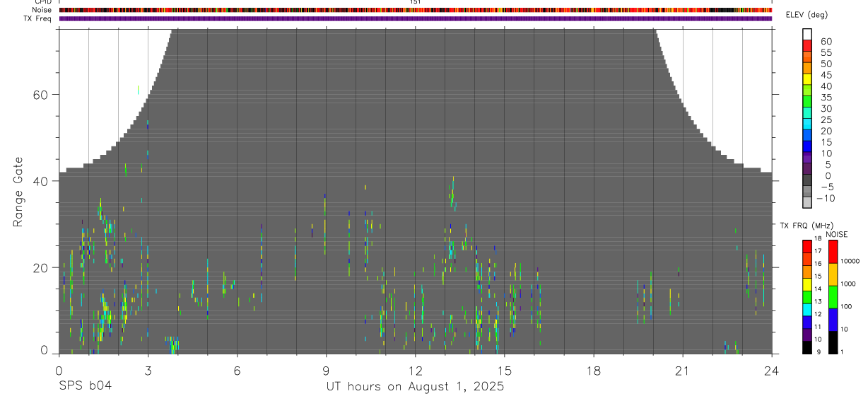Click x-axis tick label 6 UT hours

[x=237, y=371]
